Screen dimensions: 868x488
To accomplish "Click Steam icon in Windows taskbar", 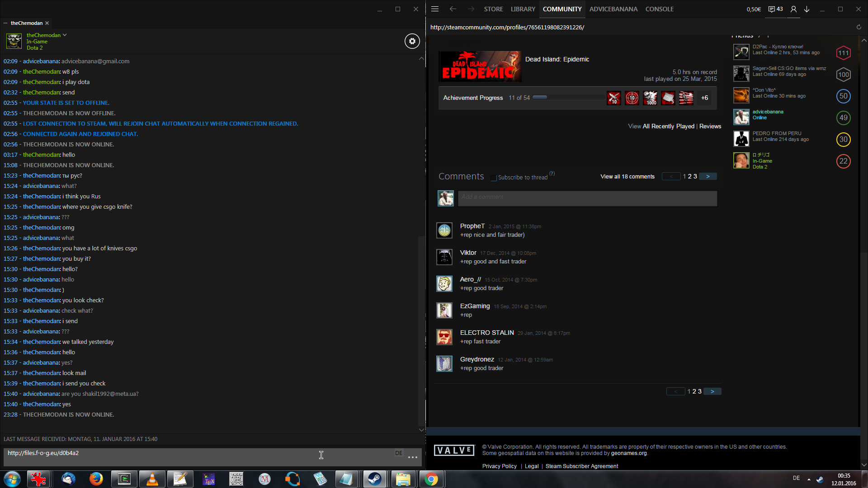I will tap(374, 479).
